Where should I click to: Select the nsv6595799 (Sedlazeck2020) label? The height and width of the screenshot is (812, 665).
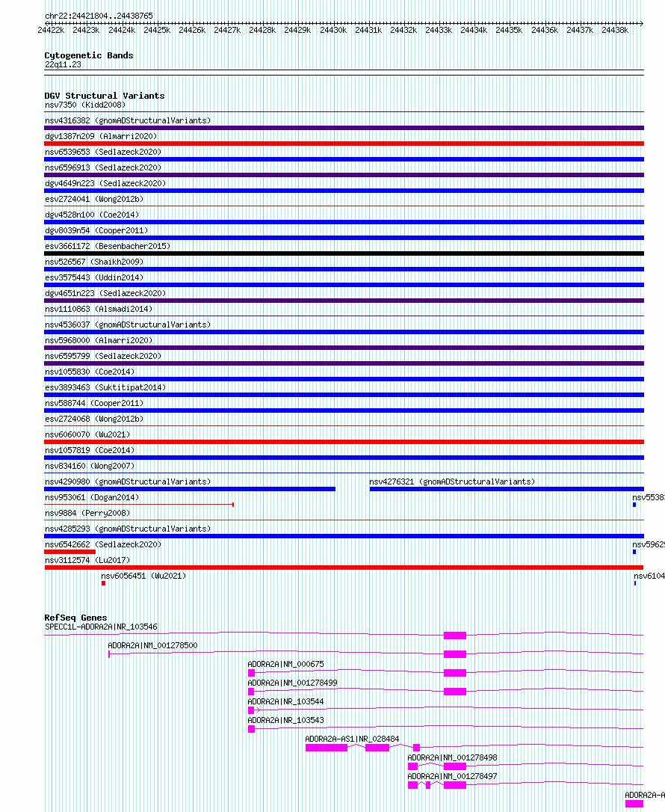coord(103,357)
